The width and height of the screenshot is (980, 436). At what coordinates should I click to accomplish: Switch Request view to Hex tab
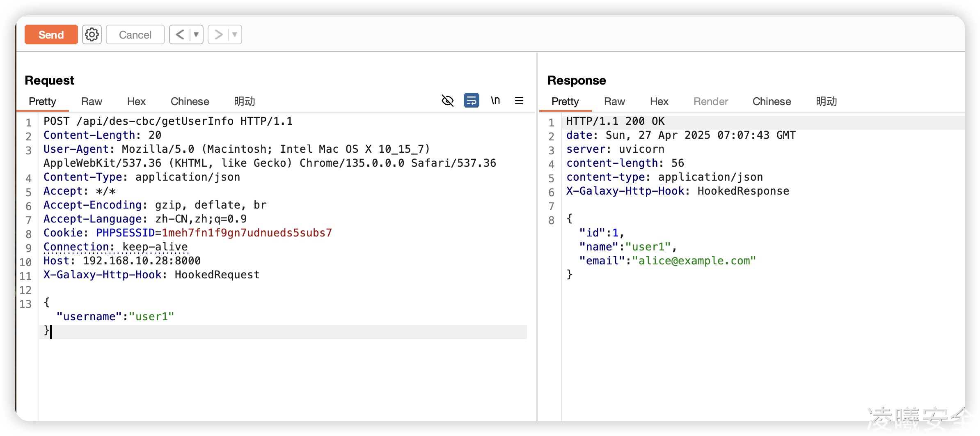pos(136,101)
